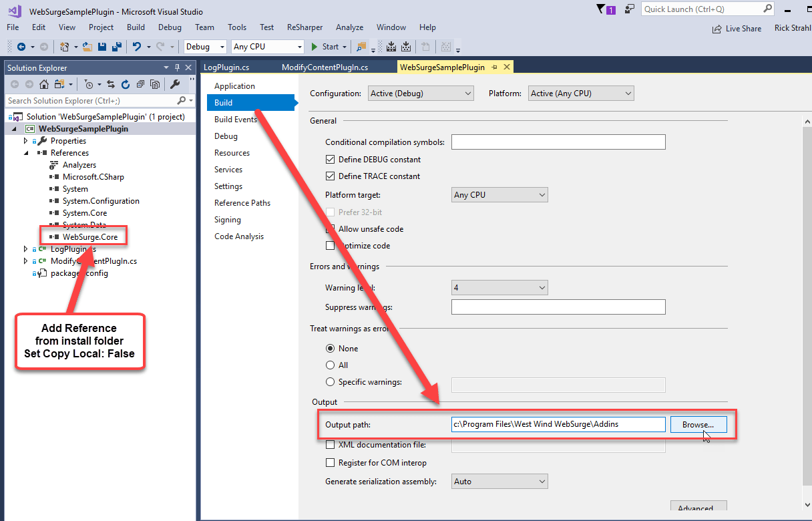812x521 pixels.
Task: Open the Reference Paths properties page
Action: 242,203
